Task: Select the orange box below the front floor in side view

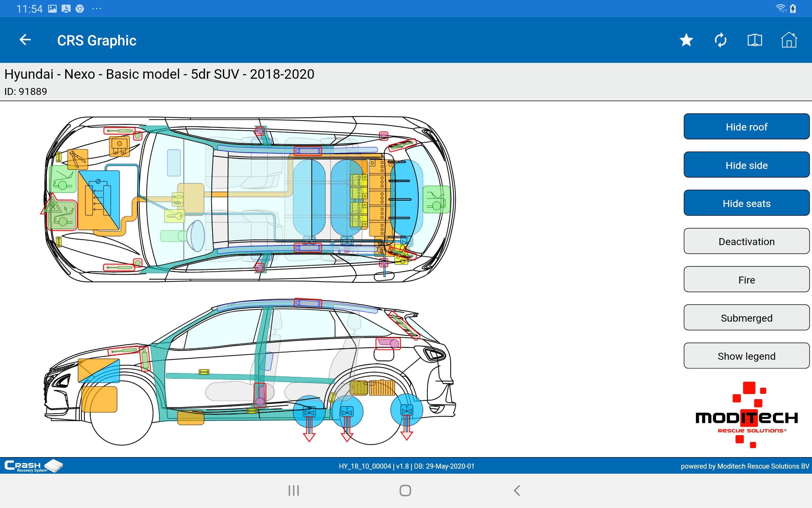Action: pyautogui.click(x=191, y=418)
